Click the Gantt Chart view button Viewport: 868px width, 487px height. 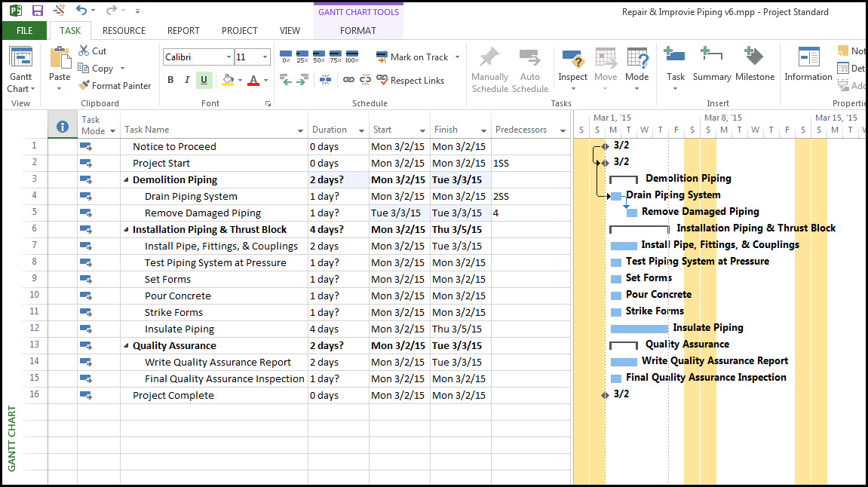tap(20, 66)
